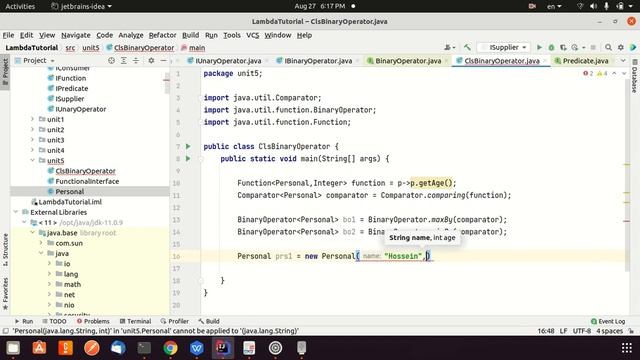Open Project panel options gear
This screenshot has width=640, height=360.
(x=151, y=60)
